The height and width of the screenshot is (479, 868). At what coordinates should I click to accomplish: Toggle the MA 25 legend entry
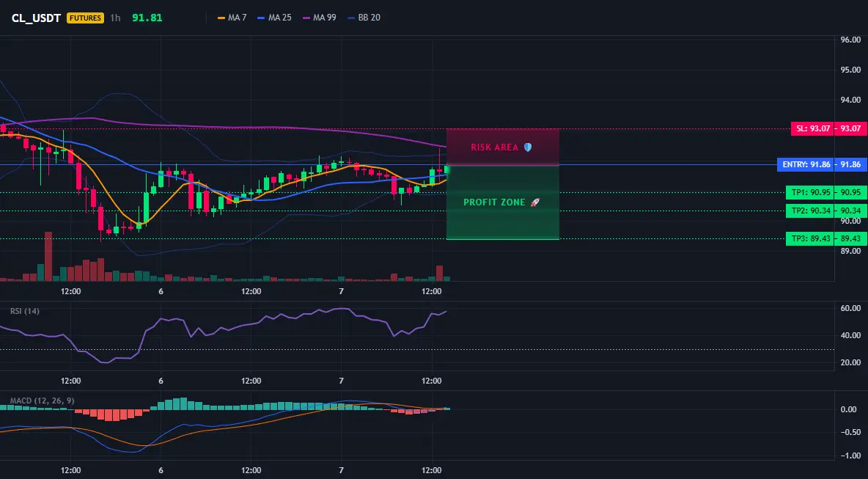(x=275, y=18)
